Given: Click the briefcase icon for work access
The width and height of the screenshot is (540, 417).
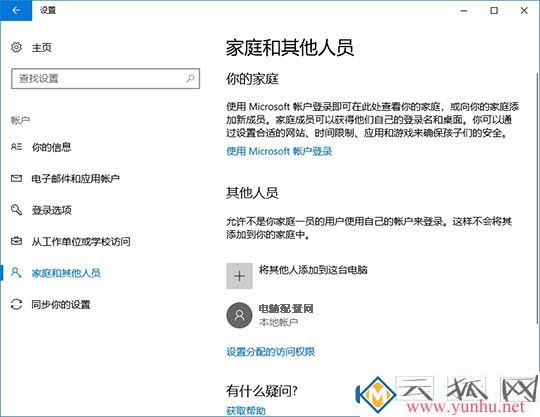Looking at the screenshot, I should 16,241.
